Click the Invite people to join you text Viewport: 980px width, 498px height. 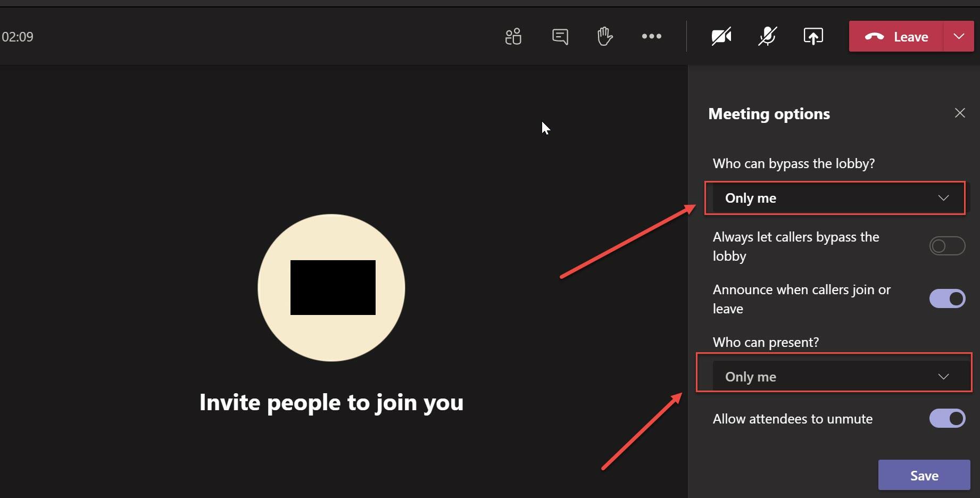point(331,402)
